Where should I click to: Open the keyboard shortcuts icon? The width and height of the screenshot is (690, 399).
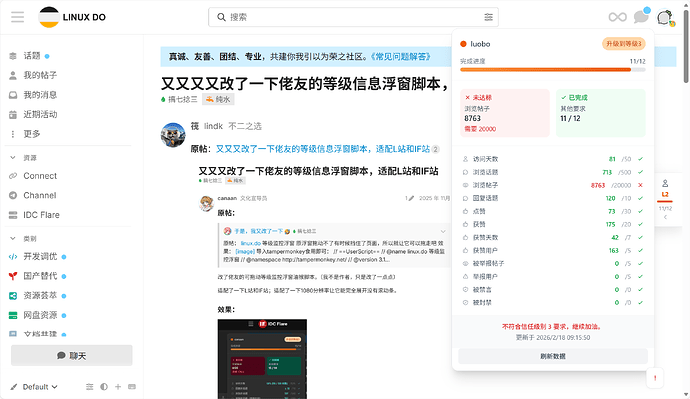pos(132,387)
